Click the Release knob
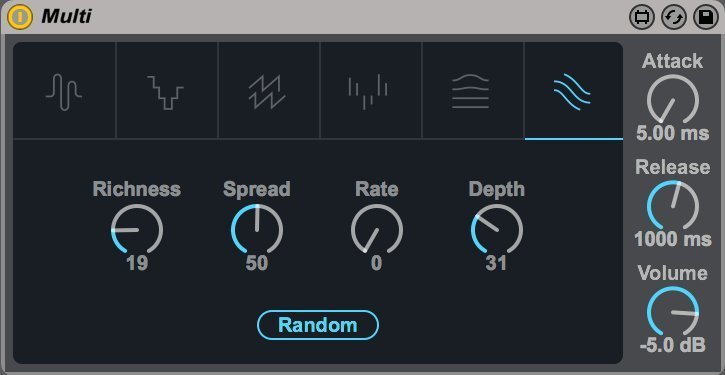This screenshot has height=375, width=725. (673, 206)
